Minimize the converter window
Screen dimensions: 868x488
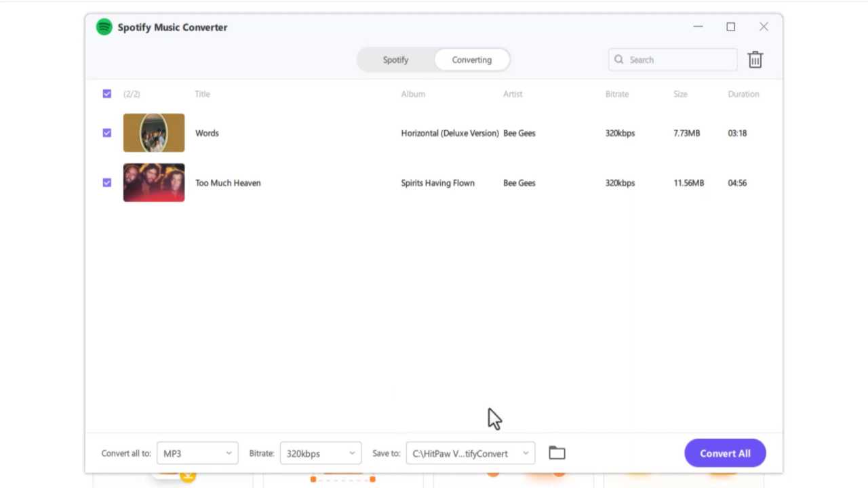point(698,27)
